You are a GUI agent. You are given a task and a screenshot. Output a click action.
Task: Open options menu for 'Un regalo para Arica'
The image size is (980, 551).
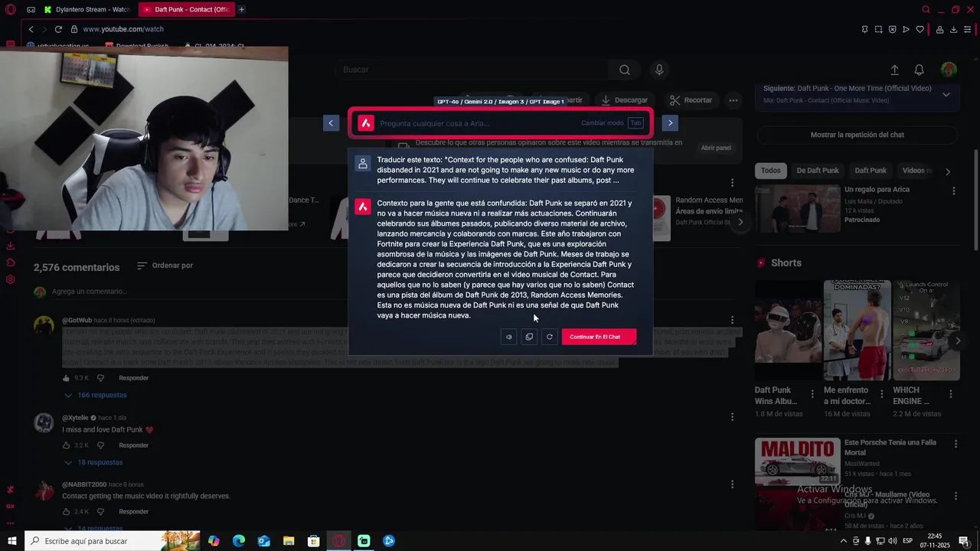click(x=953, y=191)
